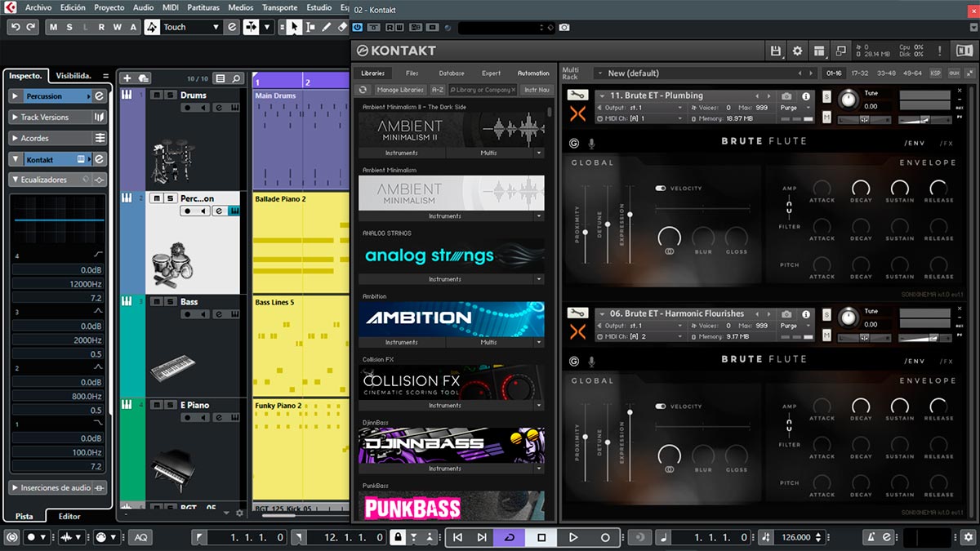The width and height of the screenshot is (980, 551).
Task: Click Instruments under Analog Strings library
Action: tap(445, 279)
